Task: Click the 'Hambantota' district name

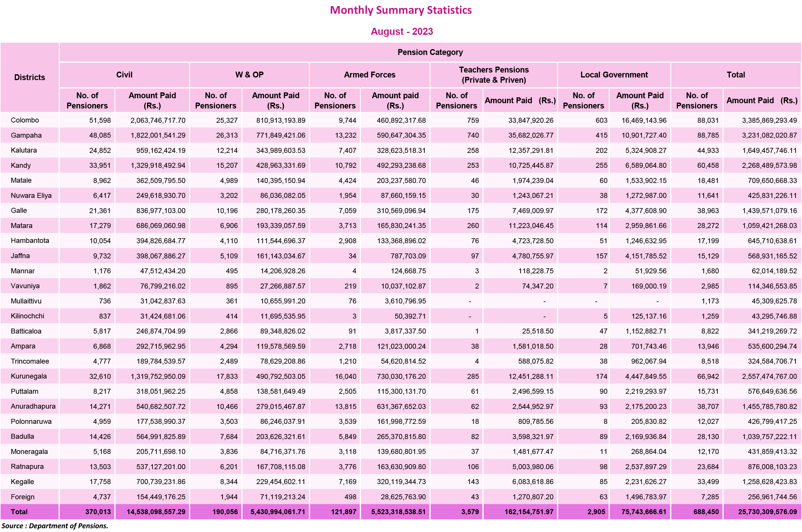Action: (30, 241)
